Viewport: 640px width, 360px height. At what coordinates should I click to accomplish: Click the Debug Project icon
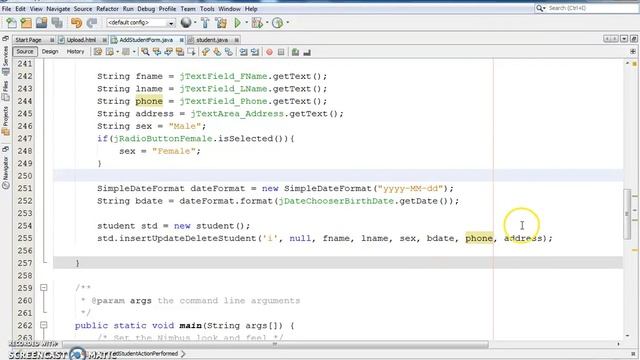(257, 23)
